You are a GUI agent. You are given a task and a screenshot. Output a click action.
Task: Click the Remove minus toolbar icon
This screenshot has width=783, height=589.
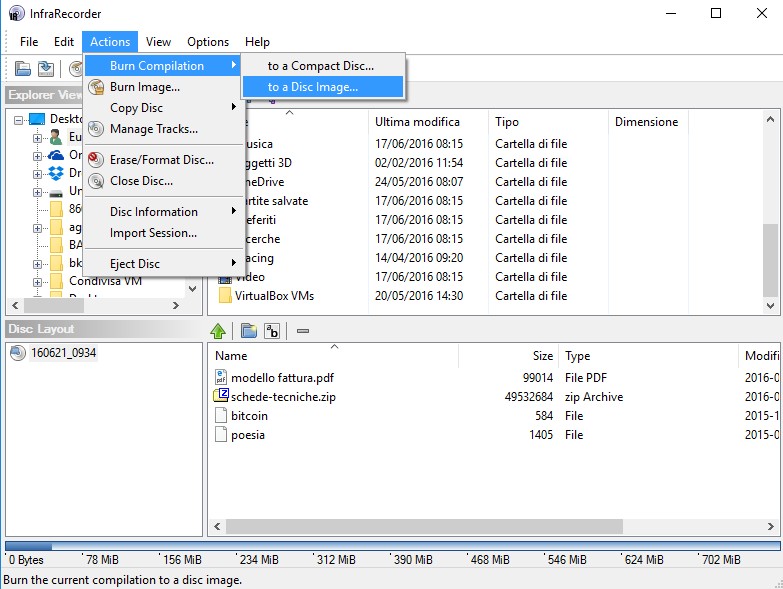click(303, 330)
